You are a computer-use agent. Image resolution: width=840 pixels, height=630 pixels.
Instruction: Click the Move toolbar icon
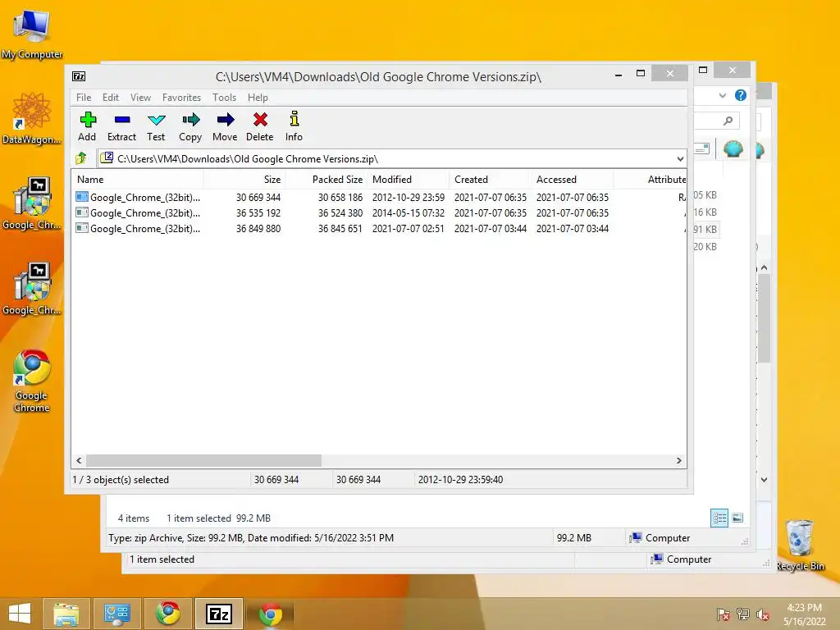point(225,126)
